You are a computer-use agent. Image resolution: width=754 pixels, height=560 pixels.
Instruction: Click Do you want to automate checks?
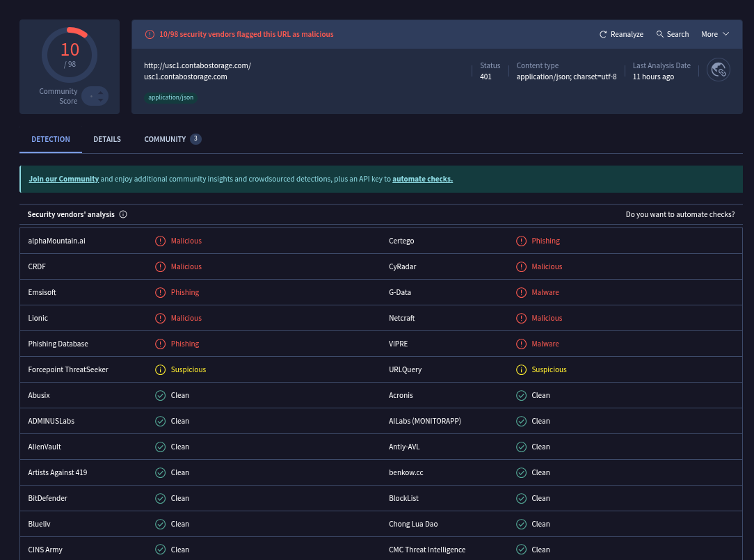point(680,214)
